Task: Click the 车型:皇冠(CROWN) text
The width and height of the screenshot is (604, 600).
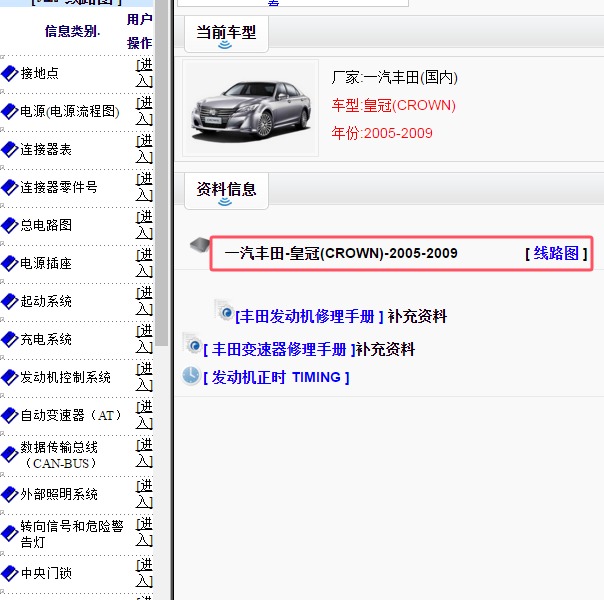Action: click(x=394, y=106)
